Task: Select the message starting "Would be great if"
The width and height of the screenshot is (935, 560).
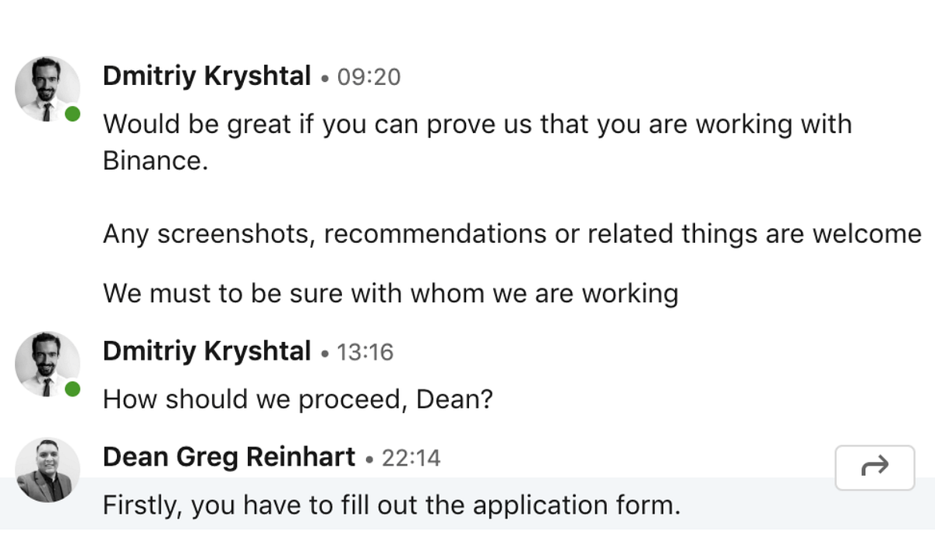Action: pos(478,143)
